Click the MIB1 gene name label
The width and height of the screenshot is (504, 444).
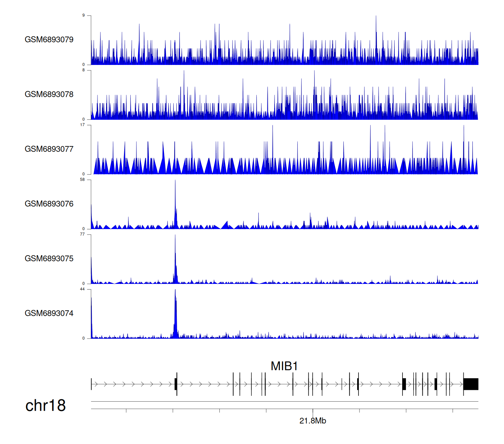coord(284,366)
